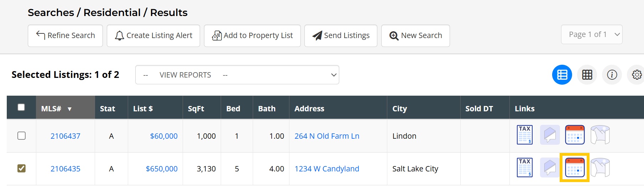Sort table by List $ column

(143, 109)
